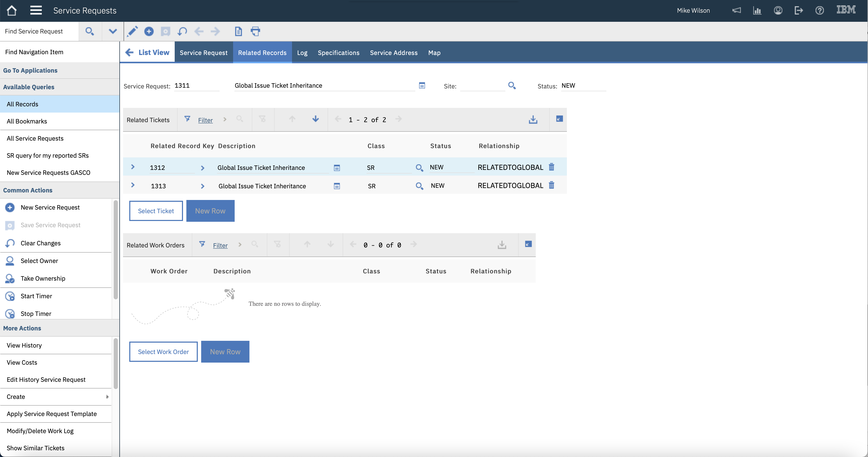
Task: Download the Related Tickets table data
Action: 533,120
